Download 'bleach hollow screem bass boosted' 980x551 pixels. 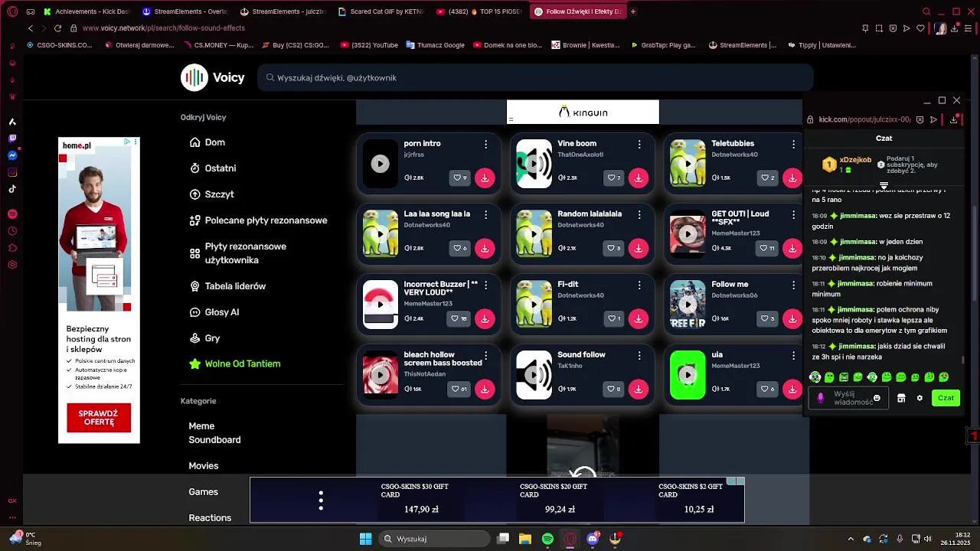[x=485, y=389]
